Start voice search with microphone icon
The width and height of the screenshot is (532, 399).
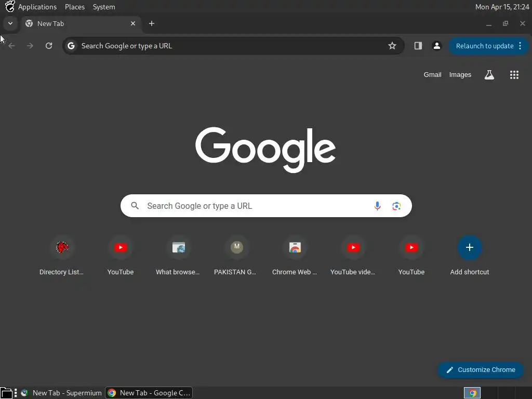tap(377, 206)
